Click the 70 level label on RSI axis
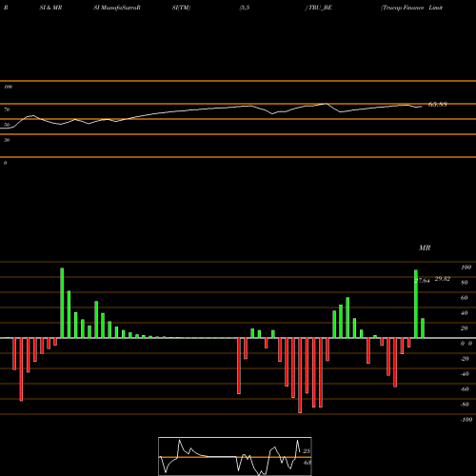476x476 pixels. [7, 109]
